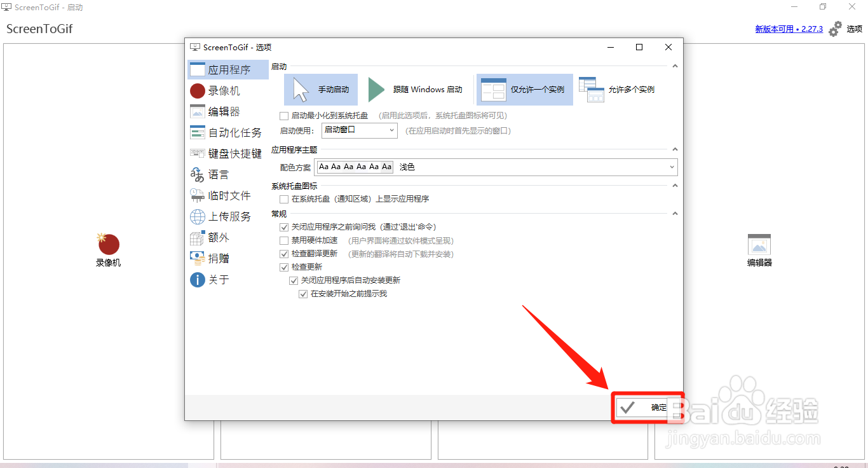This screenshot has width=868, height=468.
Task: Open the startup window dropdown (启动窗口)
Action: click(x=359, y=130)
